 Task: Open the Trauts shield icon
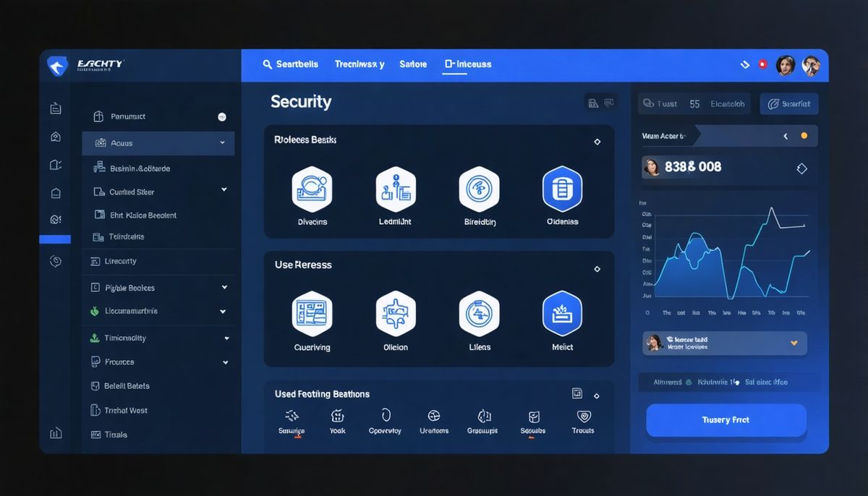[x=583, y=416]
